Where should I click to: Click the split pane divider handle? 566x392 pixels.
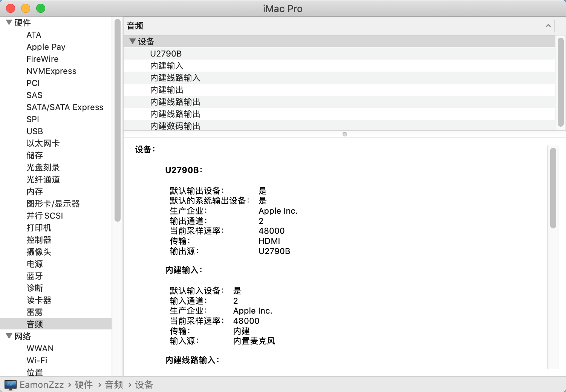click(x=345, y=134)
